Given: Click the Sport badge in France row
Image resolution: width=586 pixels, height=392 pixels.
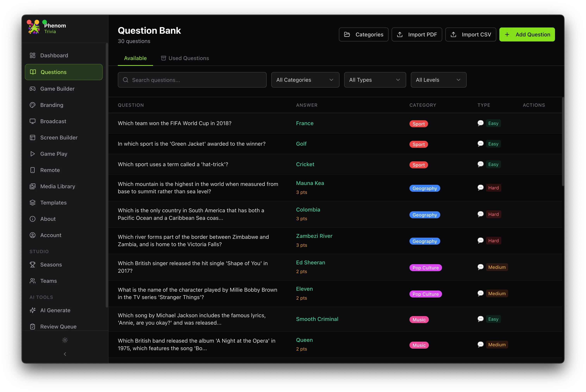Looking at the screenshot, I should coord(418,124).
